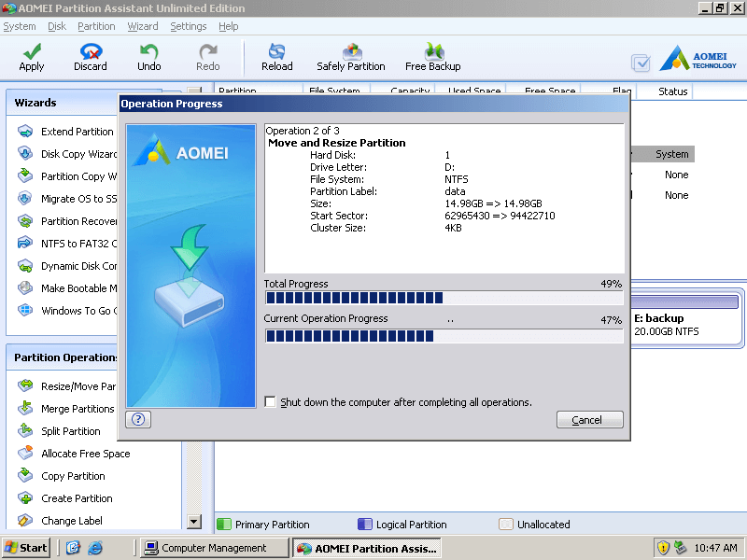This screenshot has width=747, height=560.
Task: Open the Partition Recovery wizard
Action: coord(66,221)
